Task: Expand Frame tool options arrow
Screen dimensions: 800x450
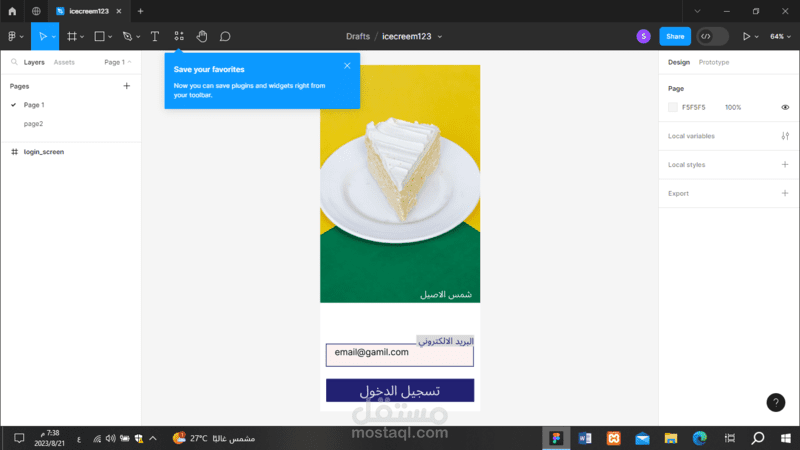Action: [x=82, y=37]
